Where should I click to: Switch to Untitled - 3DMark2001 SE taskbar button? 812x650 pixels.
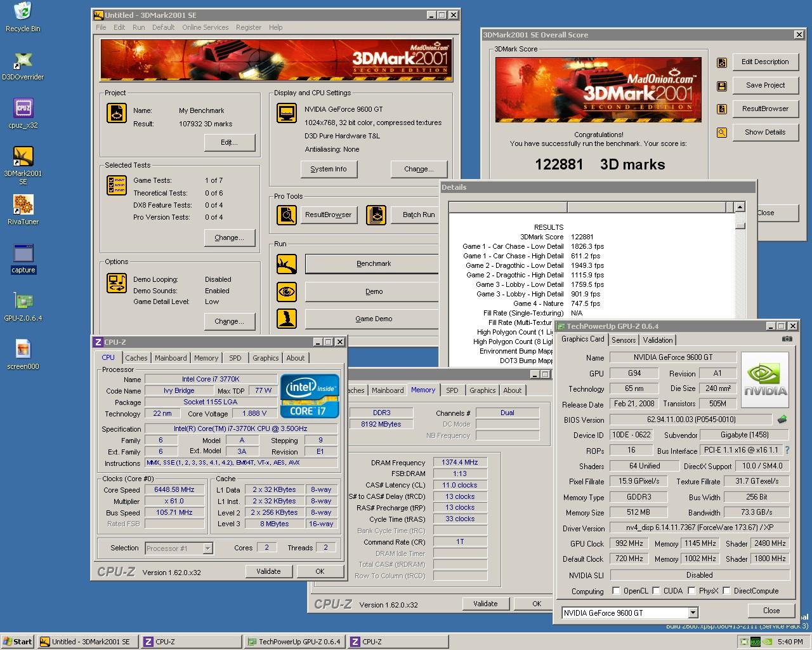[x=87, y=642]
